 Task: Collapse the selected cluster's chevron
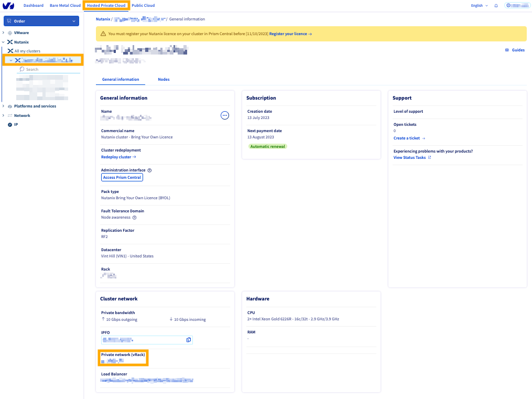(x=11, y=60)
